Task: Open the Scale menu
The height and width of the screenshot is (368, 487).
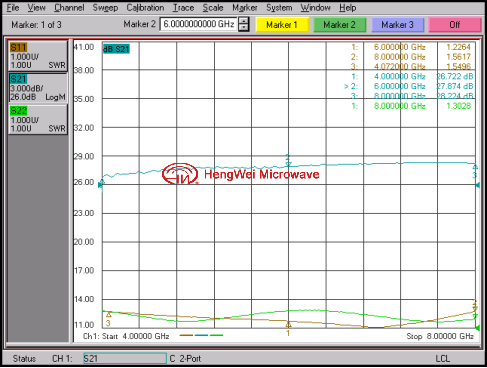Action: tap(213, 7)
